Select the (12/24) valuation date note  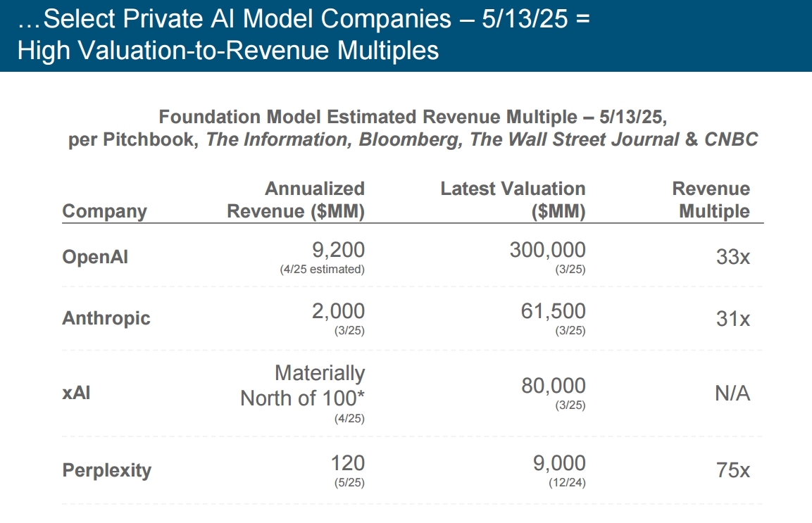coord(567,484)
